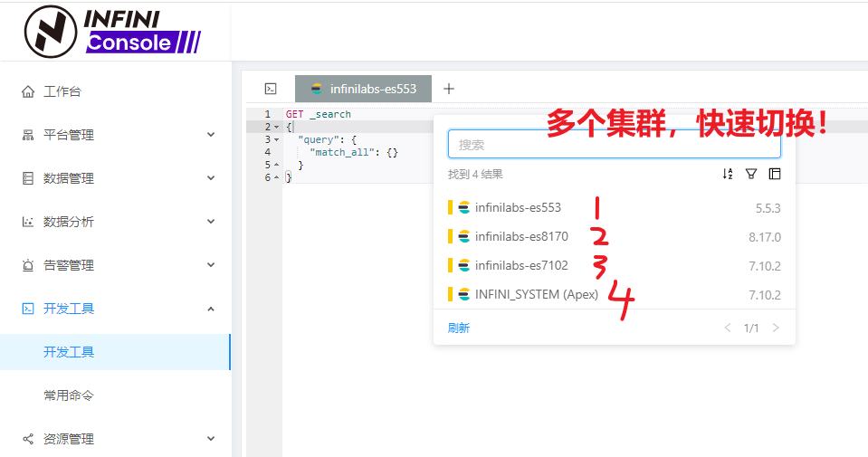Open the 工作台 home icon
The image size is (868, 457).
click(x=28, y=91)
